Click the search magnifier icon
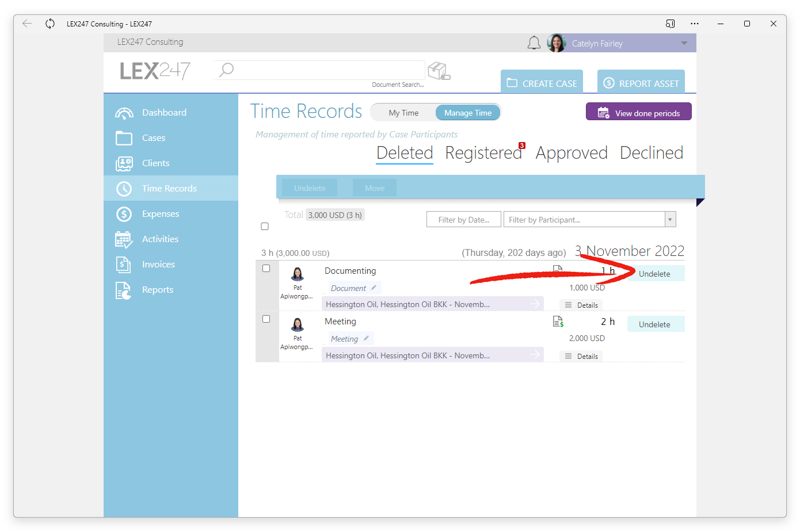This screenshot has width=800, height=532. point(227,70)
